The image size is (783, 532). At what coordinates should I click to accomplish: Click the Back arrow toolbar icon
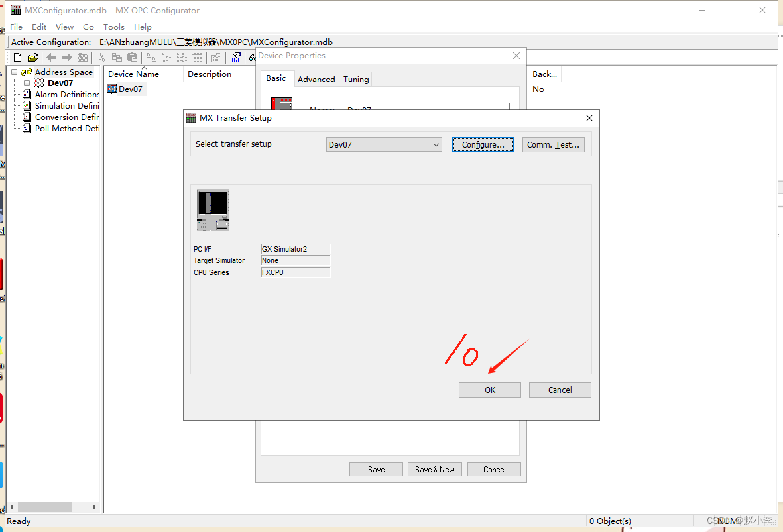[52, 58]
